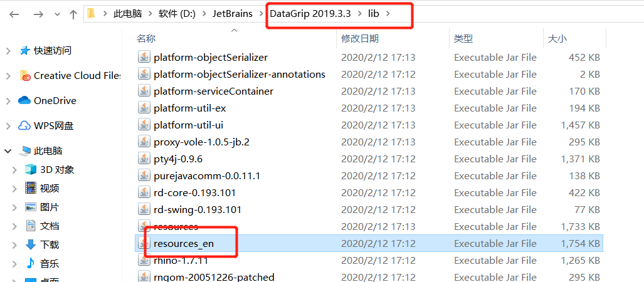Expand 视频 folder node

click(15, 189)
